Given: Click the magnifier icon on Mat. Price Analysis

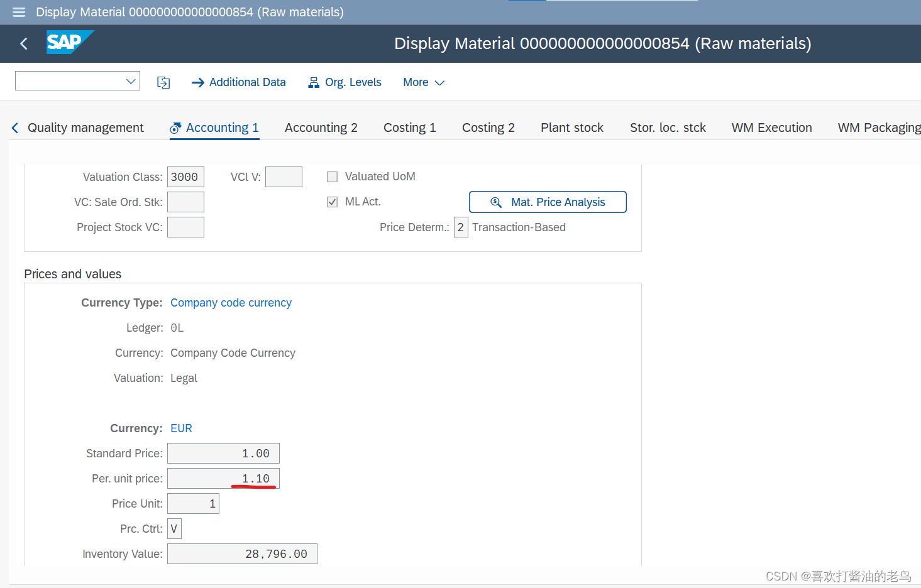Looking at the screenshot, I should [x=496, y=202].
